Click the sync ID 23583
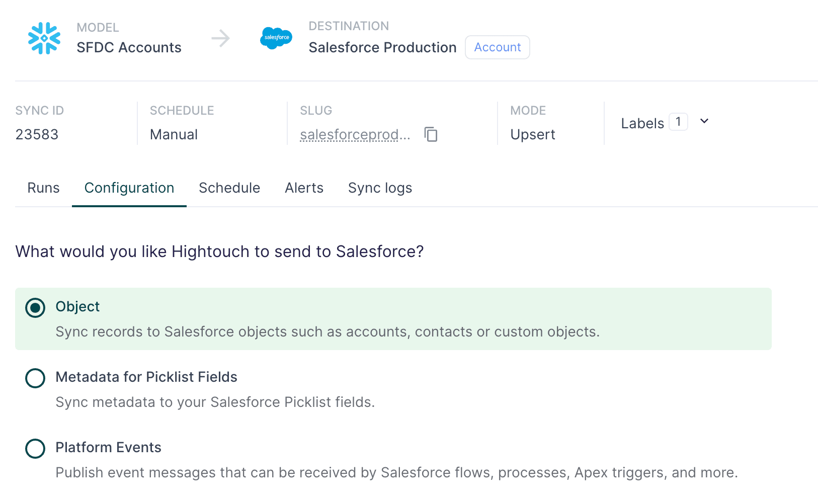 click(x=37, y=134)
